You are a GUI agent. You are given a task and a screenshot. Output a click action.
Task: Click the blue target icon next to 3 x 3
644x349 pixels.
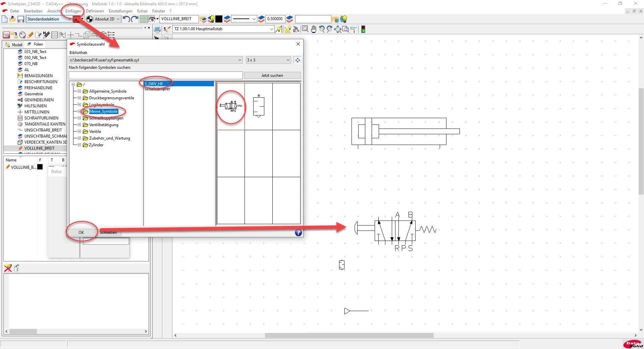(298, 60)
